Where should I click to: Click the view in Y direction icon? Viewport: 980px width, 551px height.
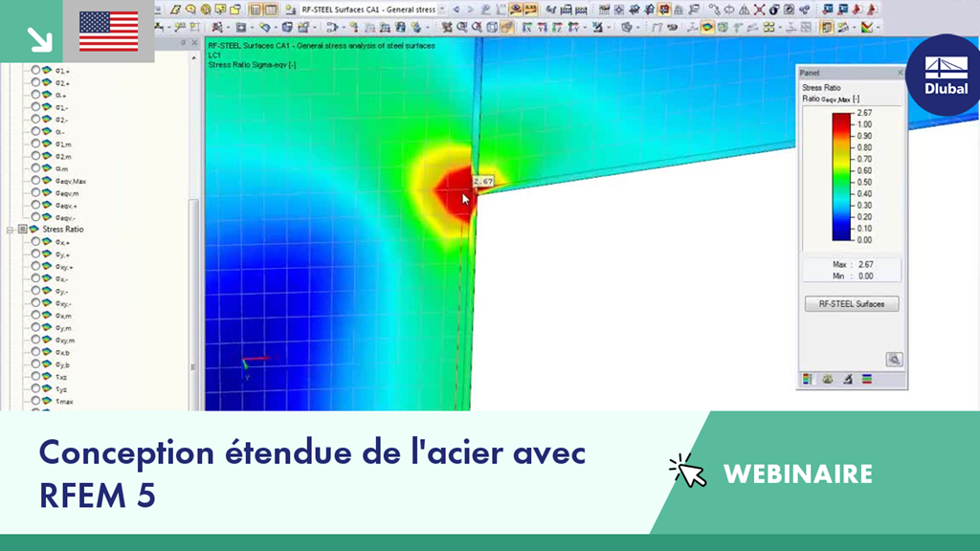click(543, 27)
